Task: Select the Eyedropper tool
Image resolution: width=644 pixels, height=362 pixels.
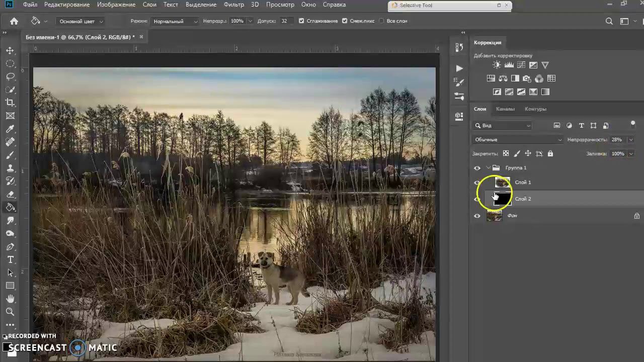Action: coord(10,129)
